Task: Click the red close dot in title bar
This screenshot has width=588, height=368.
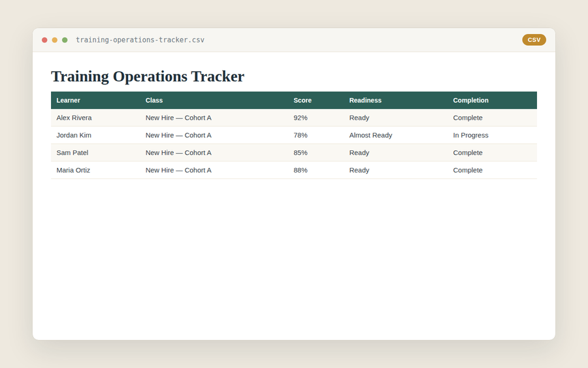Action: tap(44, 40)
